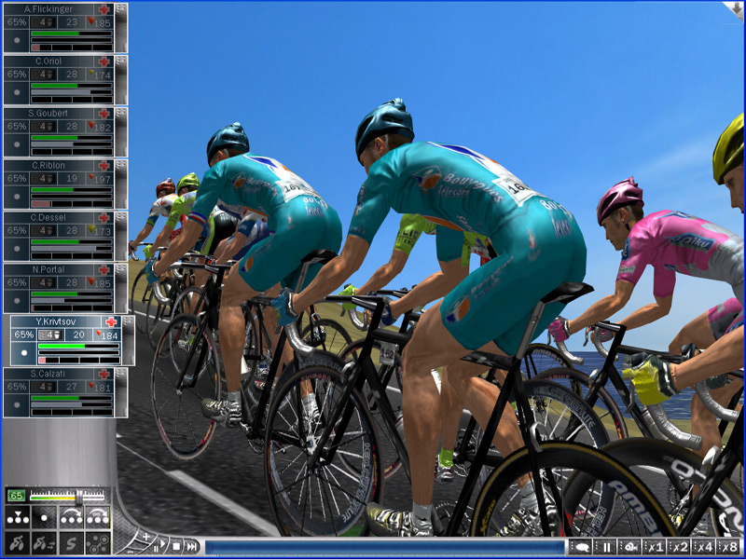Screen dimensions: 746x560
Task: Click the cyclist with arrows icon
Action: coord(44,542)
